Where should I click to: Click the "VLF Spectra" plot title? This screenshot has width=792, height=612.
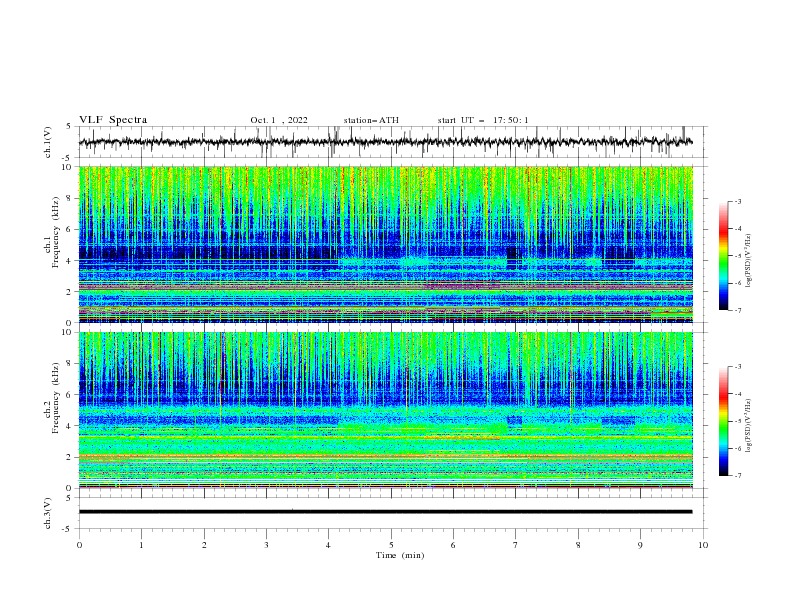point(113,120)
